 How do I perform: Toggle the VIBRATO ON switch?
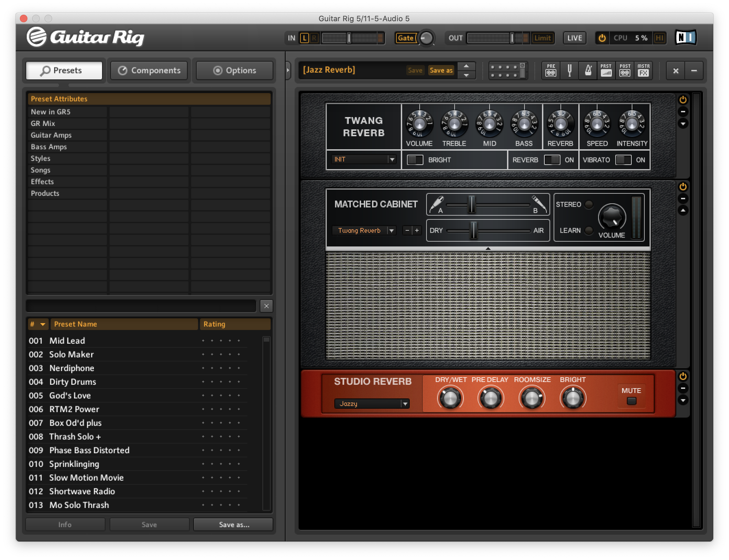click(623, 160)
